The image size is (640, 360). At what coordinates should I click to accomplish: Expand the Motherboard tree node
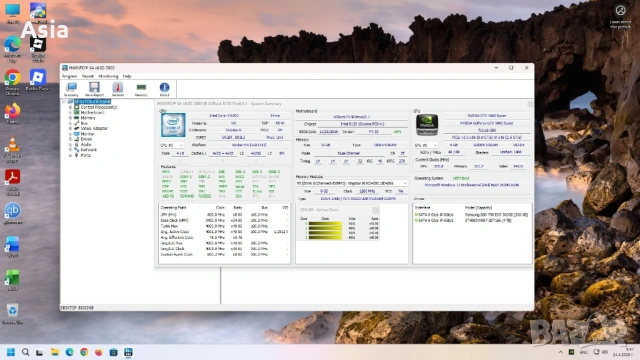(70, 112)
